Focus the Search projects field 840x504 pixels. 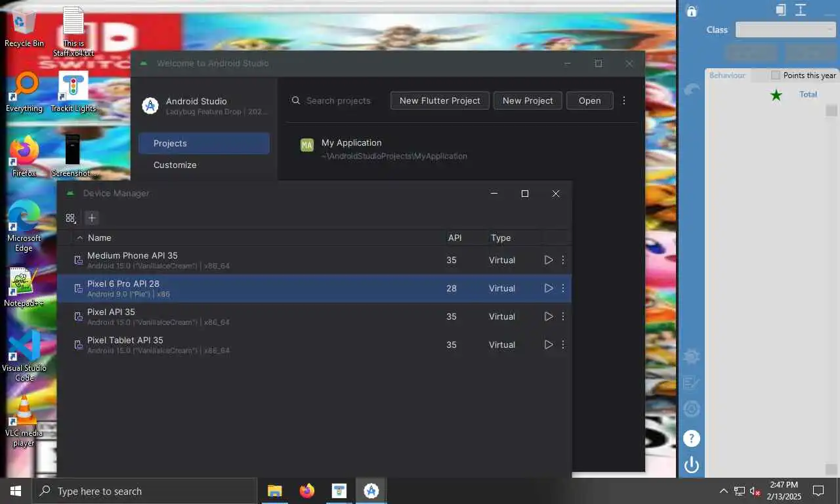[338, 100]
